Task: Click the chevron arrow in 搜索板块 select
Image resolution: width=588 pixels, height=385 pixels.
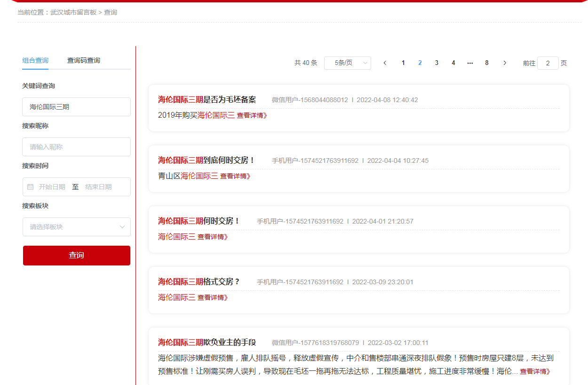Action: pyautogui.click(x=122, y=227)
